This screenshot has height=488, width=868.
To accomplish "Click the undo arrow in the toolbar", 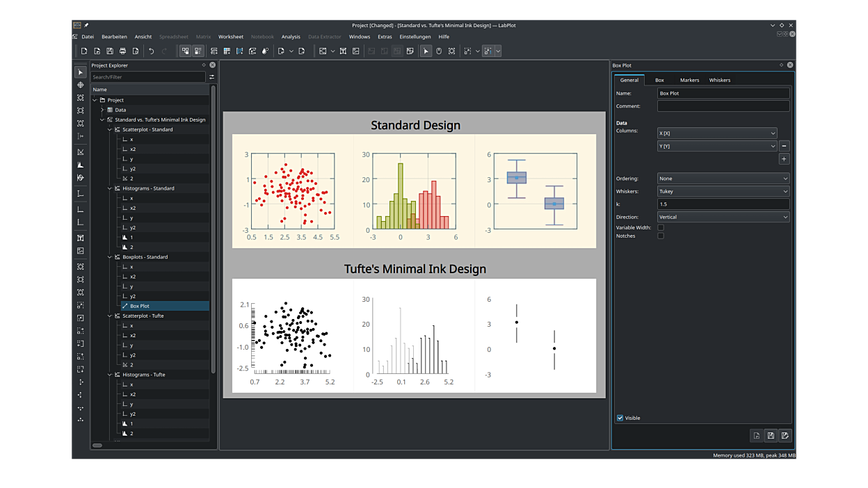I will 151,51.
